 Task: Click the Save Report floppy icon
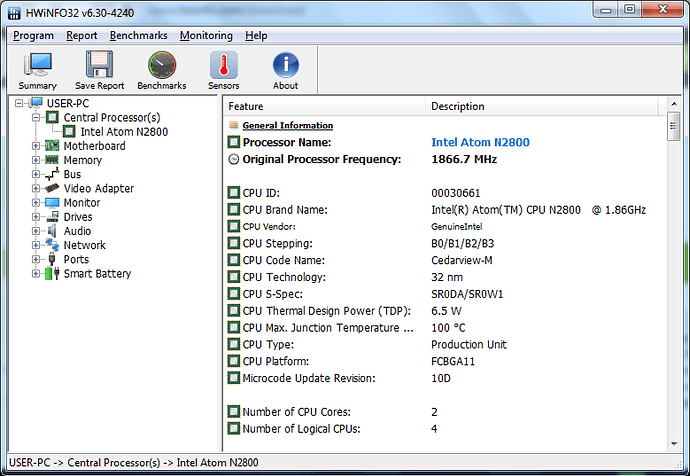[x=99, y=65]
